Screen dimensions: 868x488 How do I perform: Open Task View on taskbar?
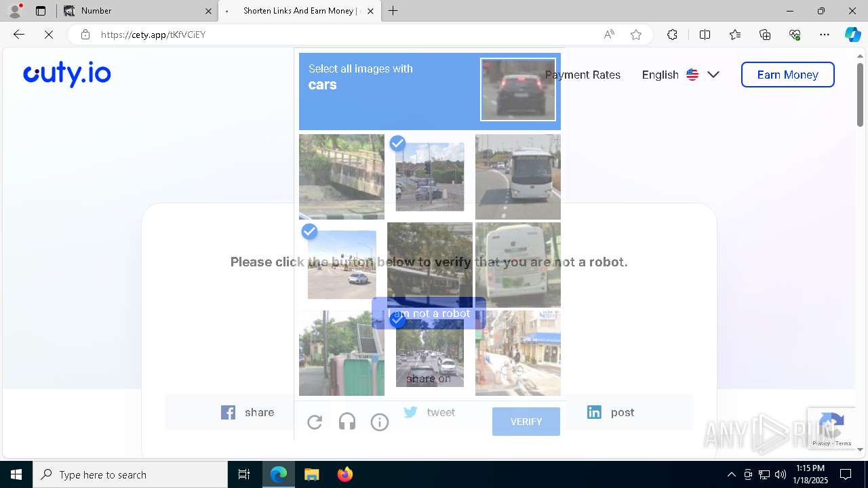coord(244,474)
